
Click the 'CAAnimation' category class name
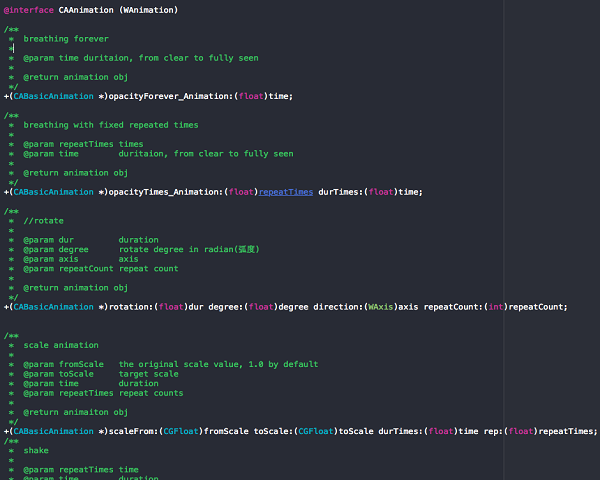pos(86,10)
